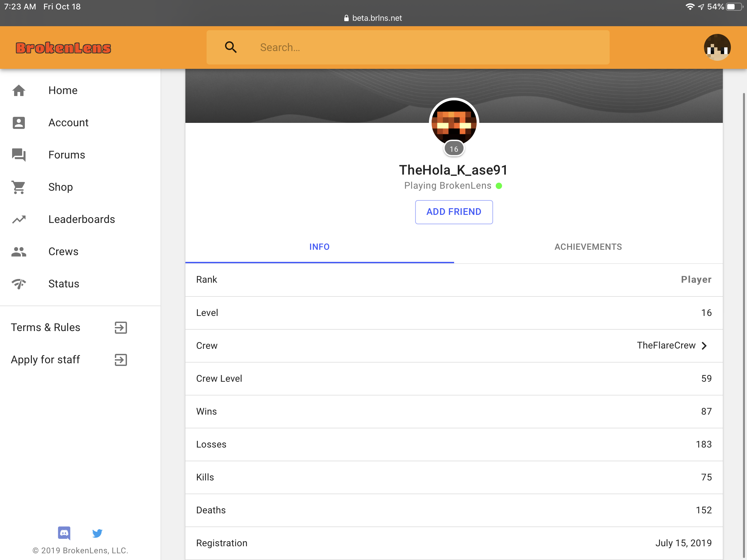Viewport: 747px width, 560px height.
Task: Open the Twitter bird icon in footer
Action: pos(97,533)
